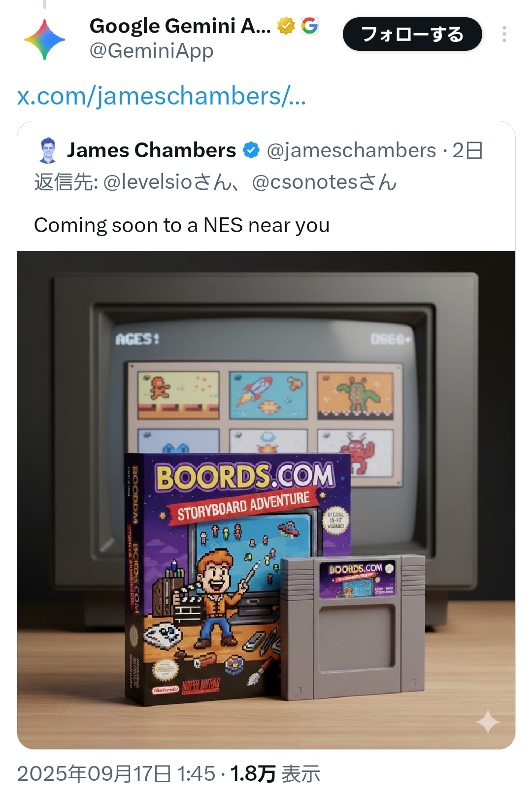Click the Google Gemini A... display name

[x=180, y=26]
